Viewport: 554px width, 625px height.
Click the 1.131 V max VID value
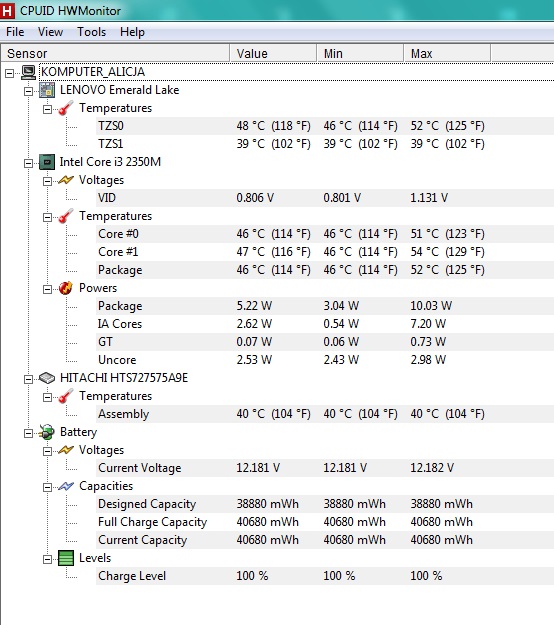point(429,198)
